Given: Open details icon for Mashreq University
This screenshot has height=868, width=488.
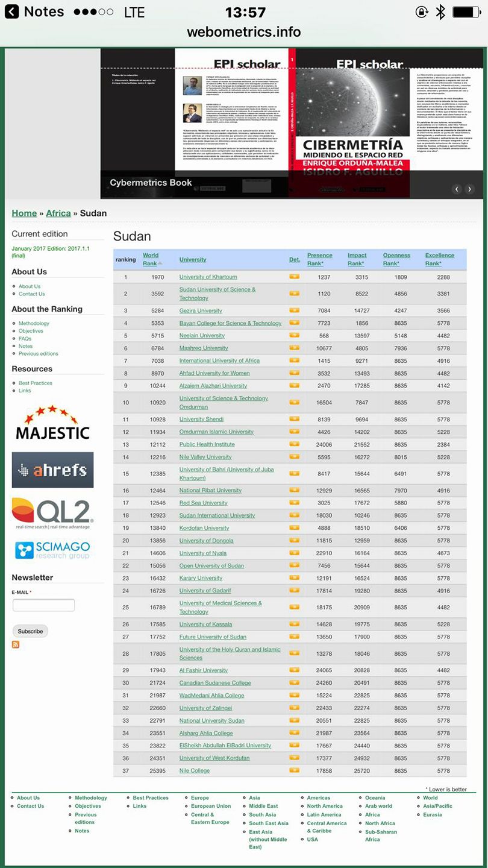Looking at the screenshot, I should [x=294, y=348].
